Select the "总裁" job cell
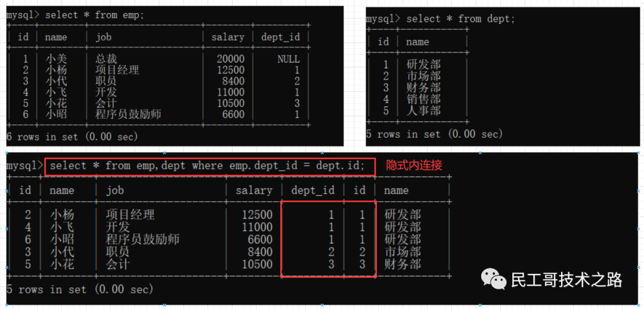Image resolution: width=644 pixels, height=309 pixels. [x=106, y=59]
